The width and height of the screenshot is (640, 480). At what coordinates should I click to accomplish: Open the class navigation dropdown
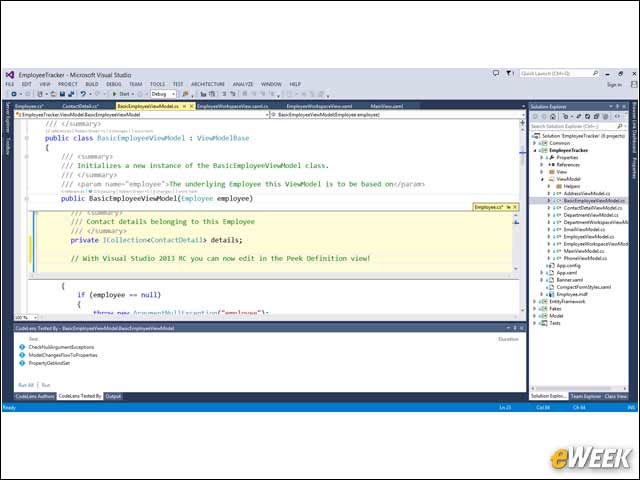pos(267,115)
